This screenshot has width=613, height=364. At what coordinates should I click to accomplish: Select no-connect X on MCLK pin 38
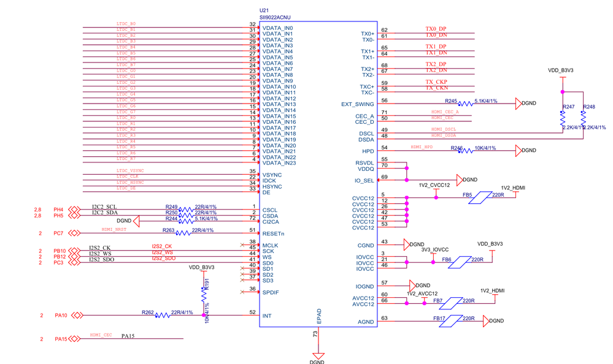[x=242, y=245]
